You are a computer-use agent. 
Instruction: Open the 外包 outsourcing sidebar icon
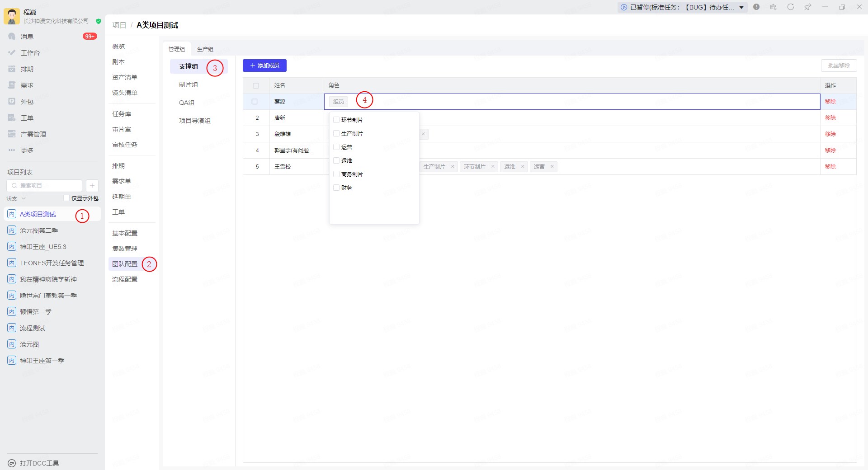pyautogui.click(x=12, y=102)
